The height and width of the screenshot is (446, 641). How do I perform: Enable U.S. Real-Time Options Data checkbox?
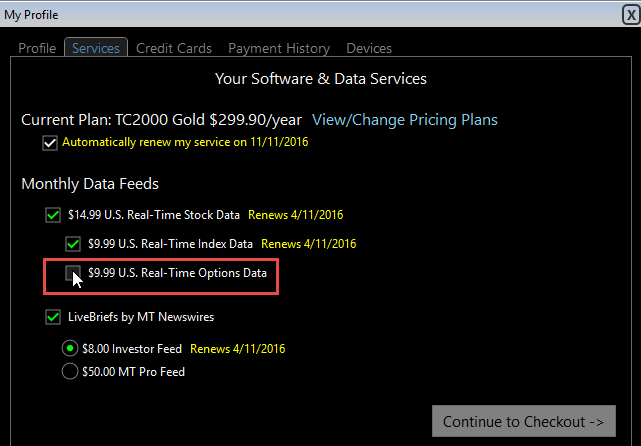coord(73,273)
